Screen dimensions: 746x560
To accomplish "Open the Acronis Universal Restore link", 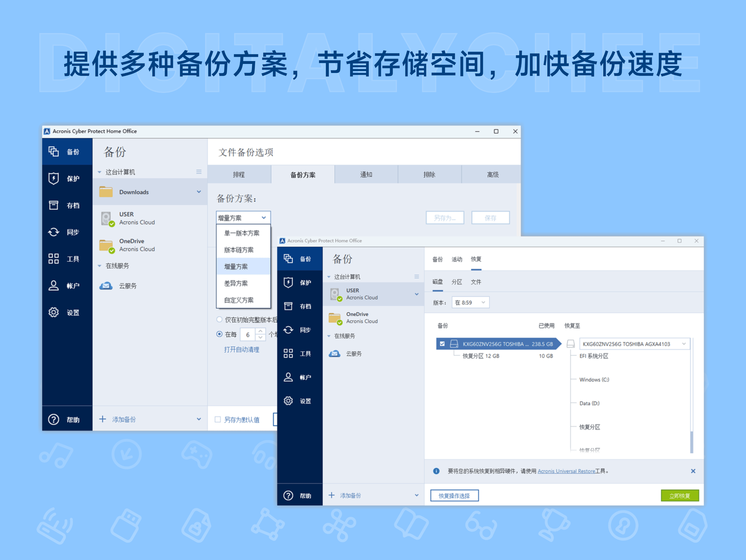I will (x=567, y=471).
